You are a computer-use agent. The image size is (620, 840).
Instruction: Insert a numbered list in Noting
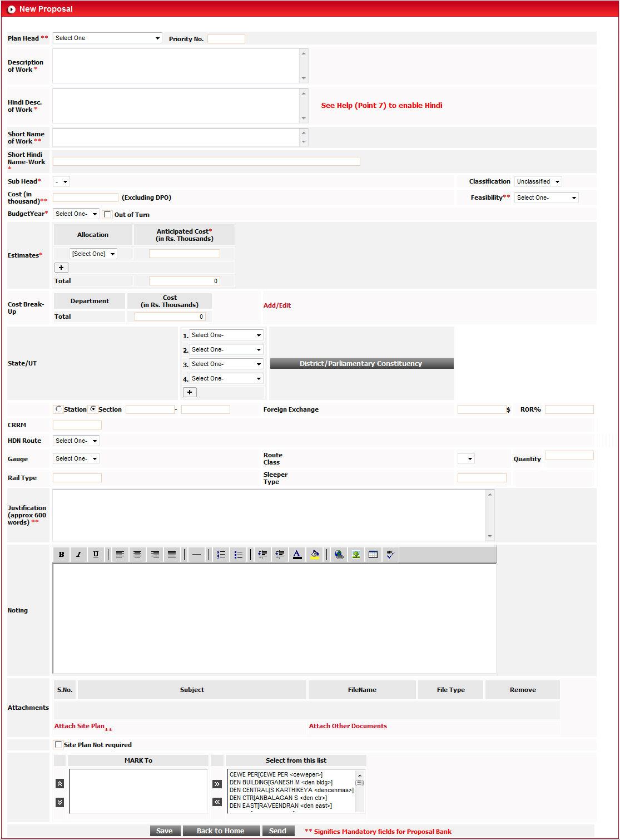(221, 555)
